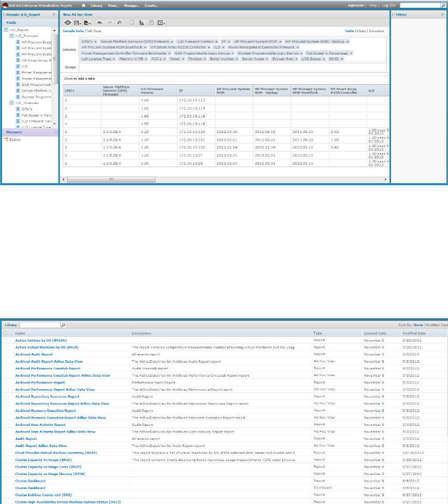Sort Library by Modified Date
The image size is (448, 504).
[437, 325]
